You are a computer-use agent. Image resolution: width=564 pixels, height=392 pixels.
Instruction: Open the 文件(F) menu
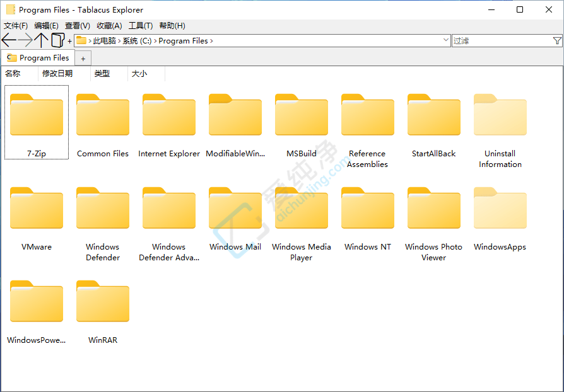(x=16, y=26)
